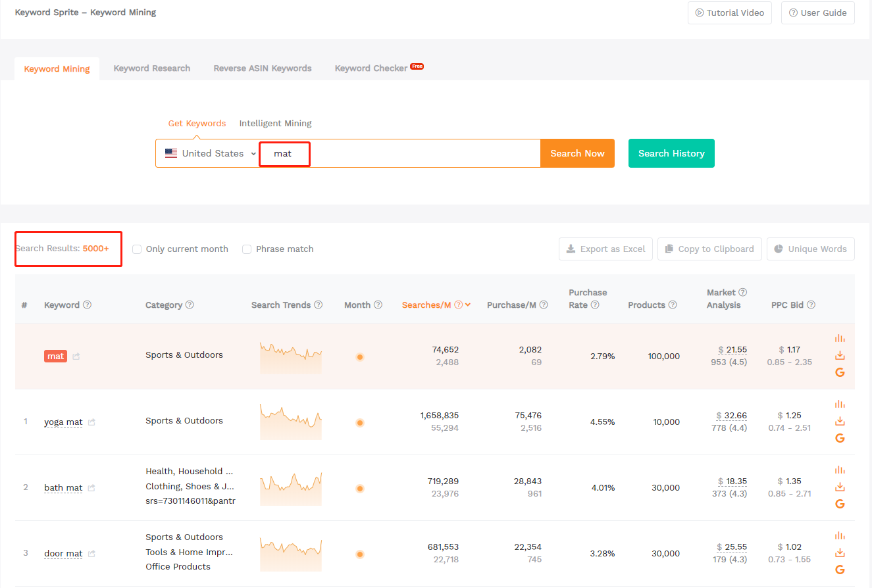Click help icon beside PPC Bid header
Screen dimensions: 872x588
(x=811, y=305)
